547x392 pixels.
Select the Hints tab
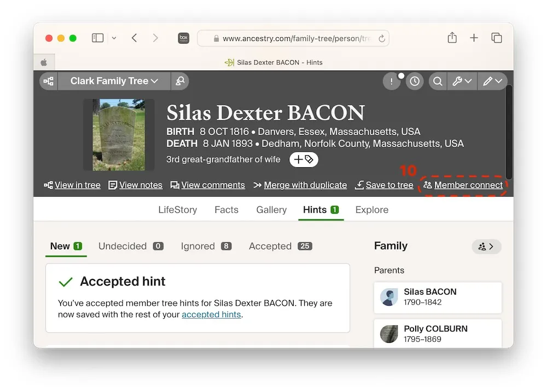(321, 210)
